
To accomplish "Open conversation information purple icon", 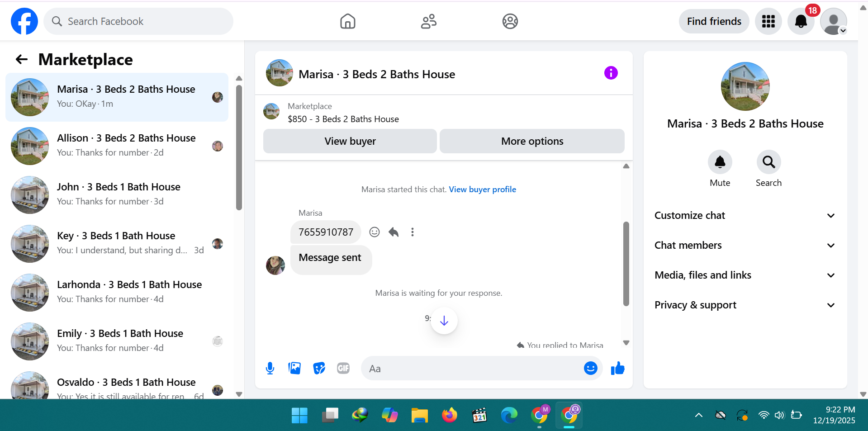I will [611, 73].
